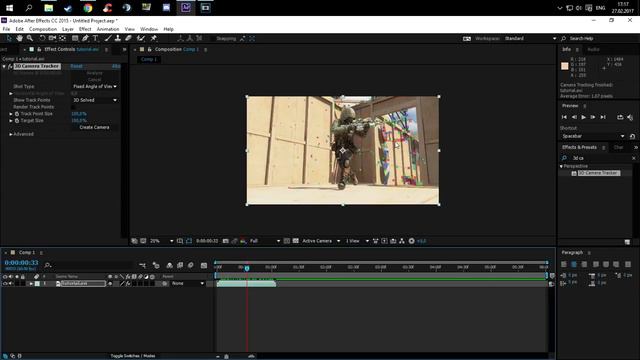Screen dimensions: 640x360
Task: Toggle Track Point Size stopwatch
Action: [17, 114]
